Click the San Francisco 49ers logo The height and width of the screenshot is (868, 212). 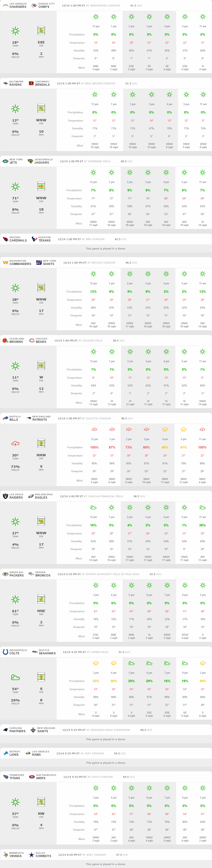tap(32, 777)
